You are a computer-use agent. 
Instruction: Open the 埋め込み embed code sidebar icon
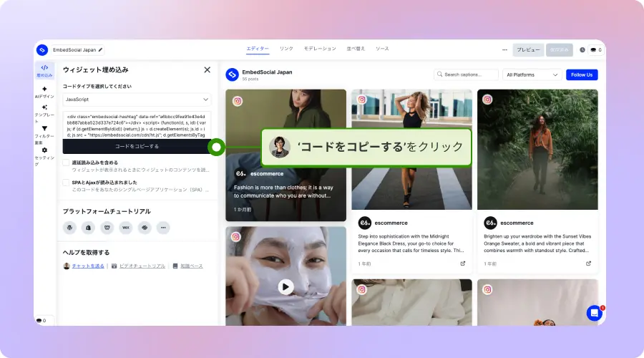point(44,70)
